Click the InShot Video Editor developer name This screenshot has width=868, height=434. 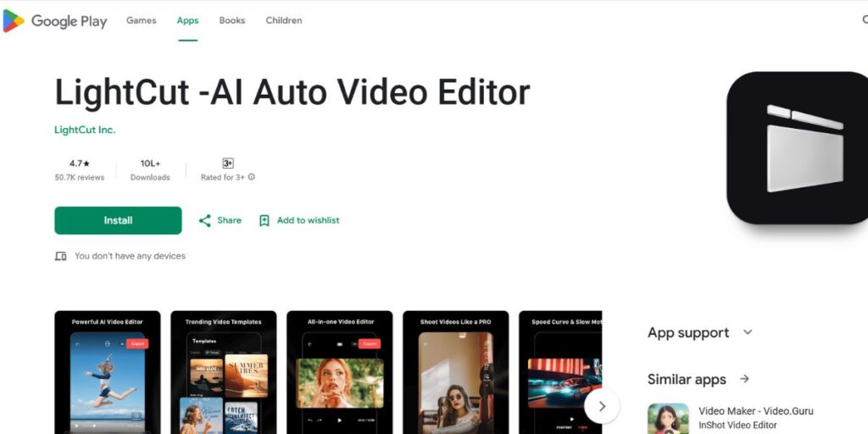coord(738,426)
